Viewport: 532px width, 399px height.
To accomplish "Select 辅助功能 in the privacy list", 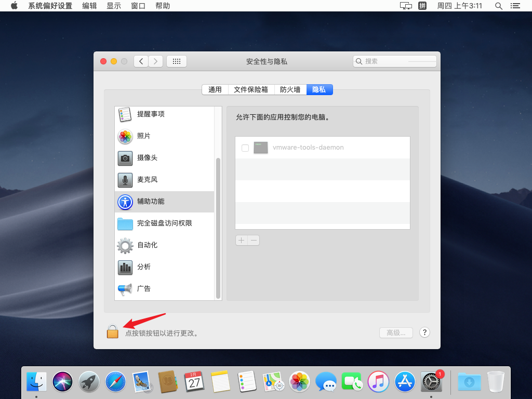I will point(165,202).
